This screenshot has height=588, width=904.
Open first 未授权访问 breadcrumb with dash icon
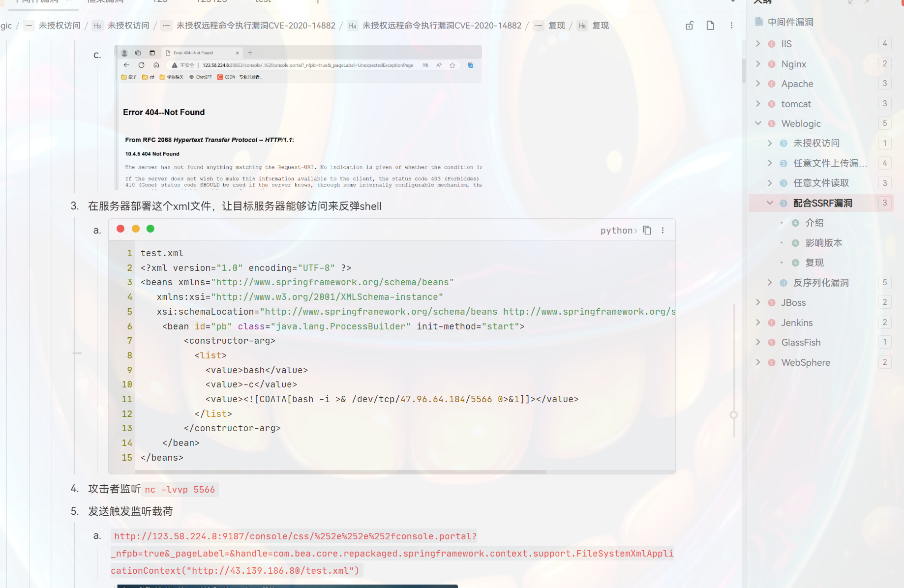point(53,26)
